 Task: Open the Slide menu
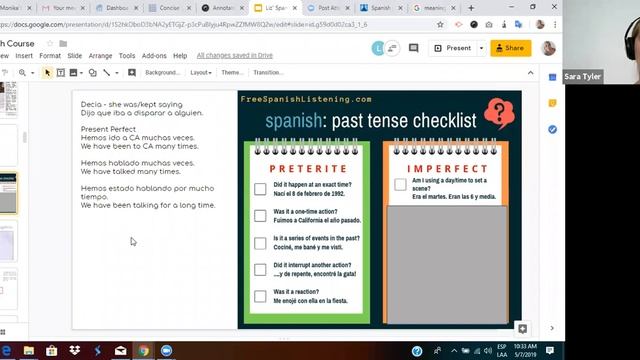75,56
